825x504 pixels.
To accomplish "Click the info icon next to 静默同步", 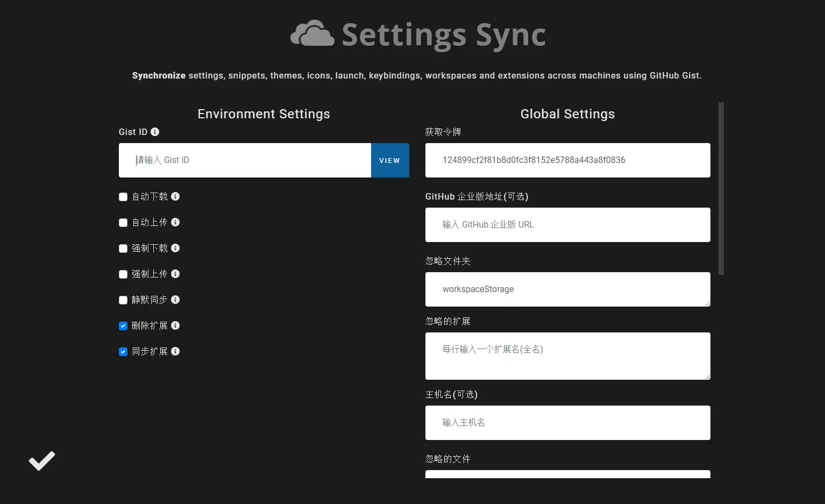I will [175, 300].
